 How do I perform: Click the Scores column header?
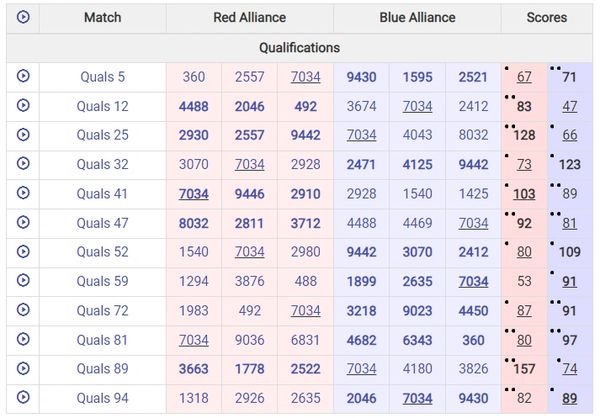click(547, 17)
